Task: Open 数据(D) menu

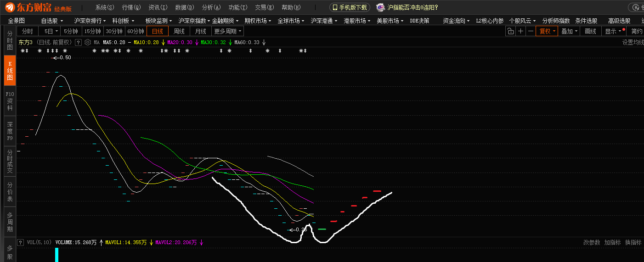Action: pos(185,7)
